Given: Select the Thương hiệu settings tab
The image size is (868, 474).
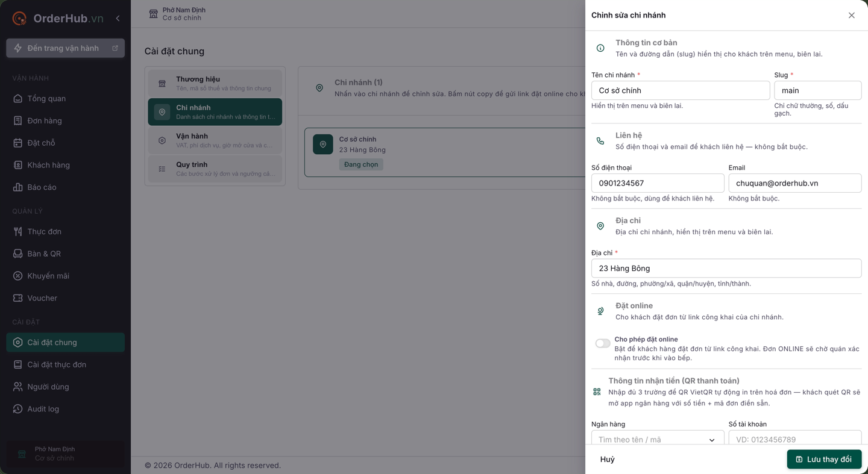Looking at the screenshot, I should pos(215,83).
